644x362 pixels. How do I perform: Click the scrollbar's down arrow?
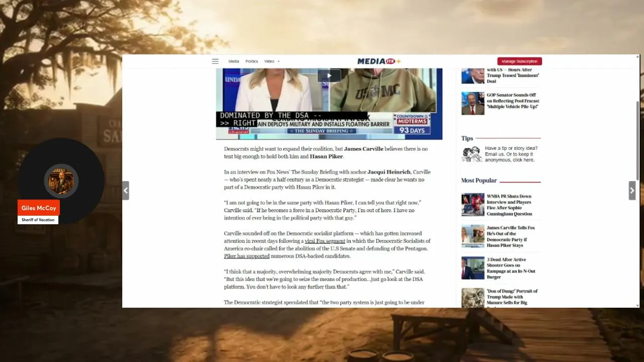pos(638,305)
